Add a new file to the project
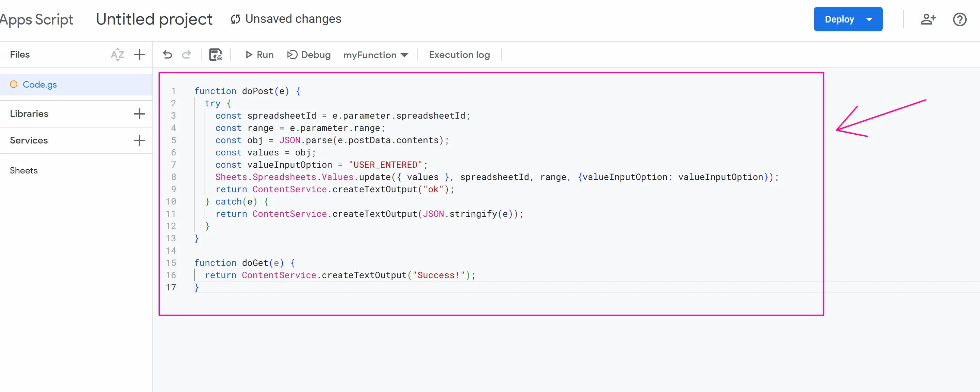Viewport: 980px width, 392px height. click(139, 55)
